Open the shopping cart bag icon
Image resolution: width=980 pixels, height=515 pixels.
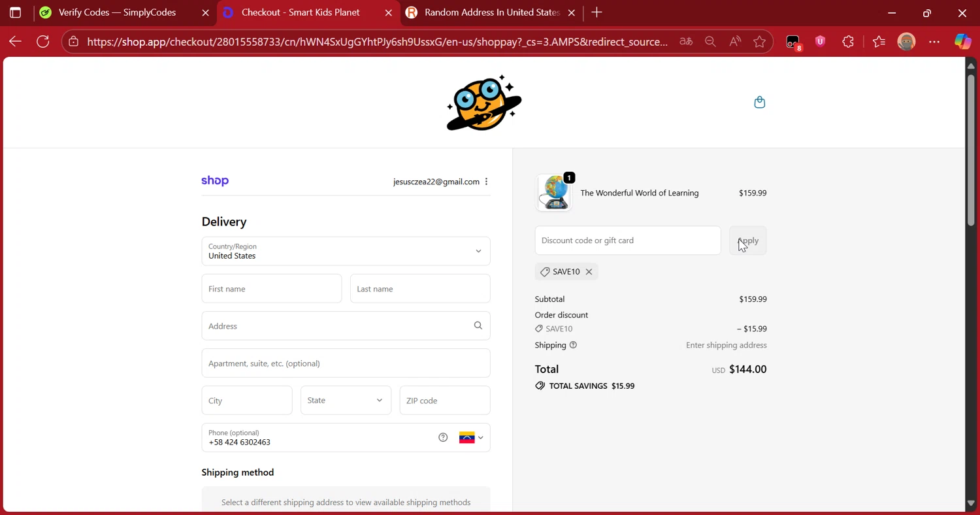(759, 103)
